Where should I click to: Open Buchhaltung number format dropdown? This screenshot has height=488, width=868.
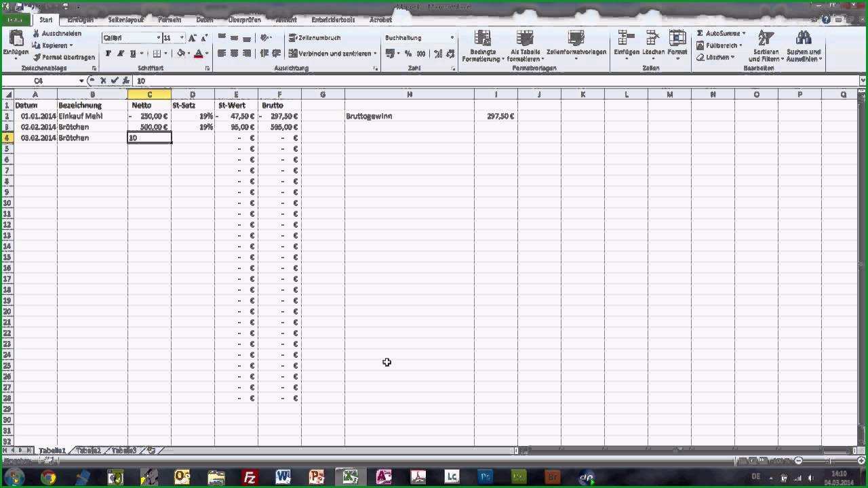tap(452, 38)
